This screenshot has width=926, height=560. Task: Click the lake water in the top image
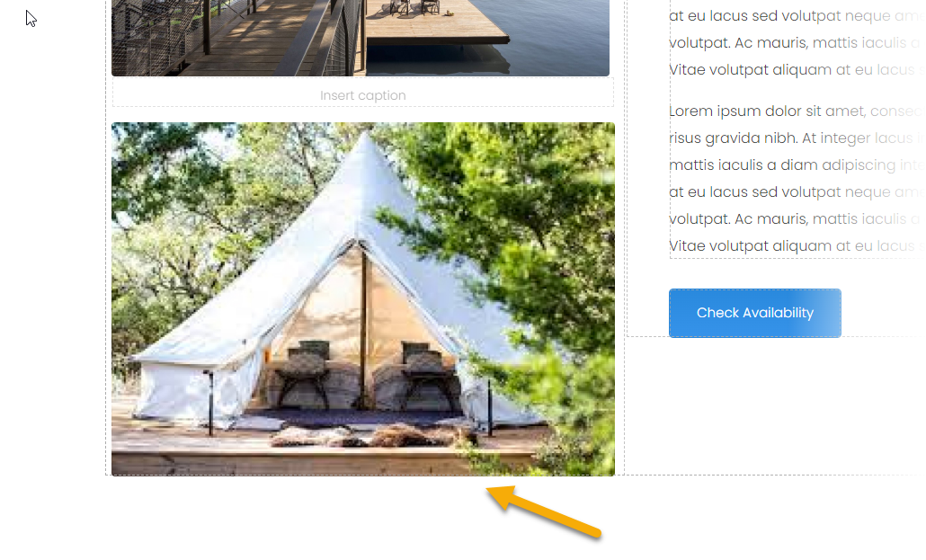(x=555, y=35)
